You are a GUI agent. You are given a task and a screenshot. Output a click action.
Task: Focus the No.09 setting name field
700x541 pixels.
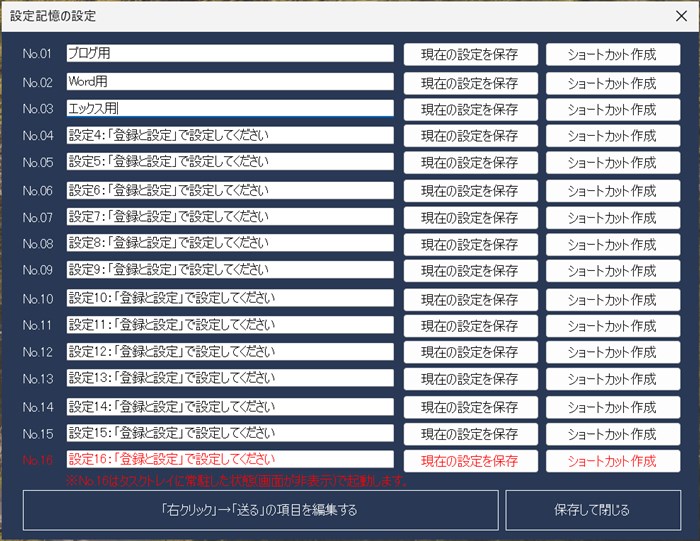pos(230,270)
